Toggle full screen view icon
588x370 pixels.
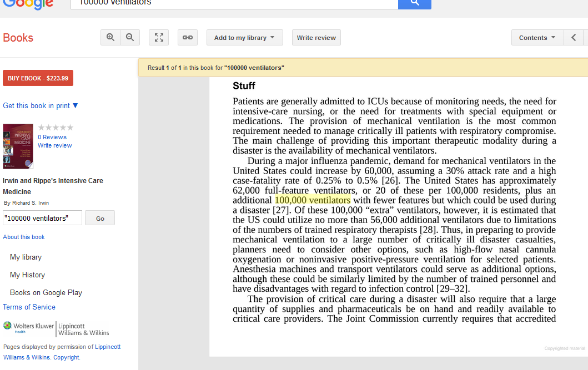tap(159, 38)
